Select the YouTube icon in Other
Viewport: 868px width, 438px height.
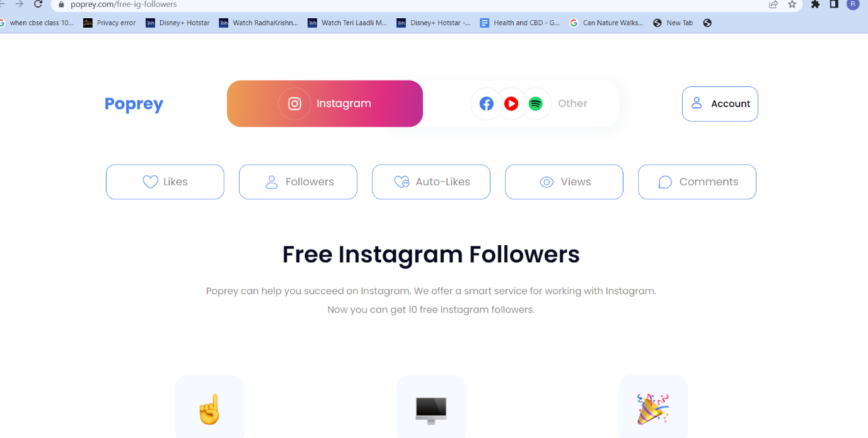coord(511,103)
